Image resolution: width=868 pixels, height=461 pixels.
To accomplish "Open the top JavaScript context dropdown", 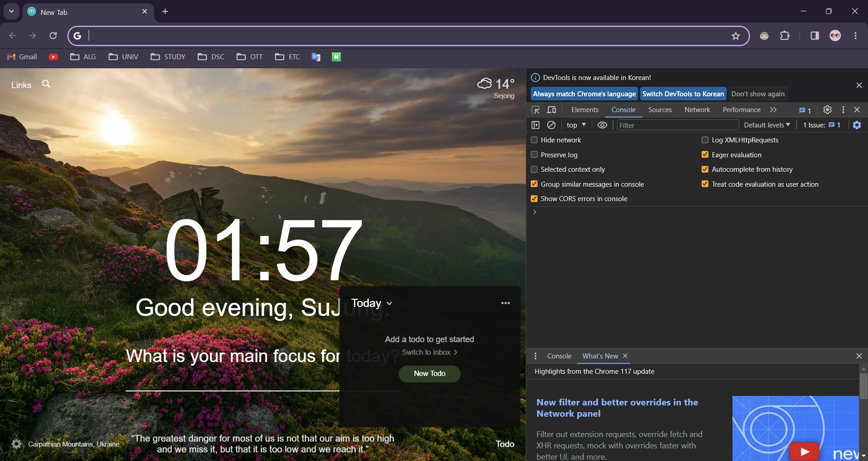I will coord(576,125).
